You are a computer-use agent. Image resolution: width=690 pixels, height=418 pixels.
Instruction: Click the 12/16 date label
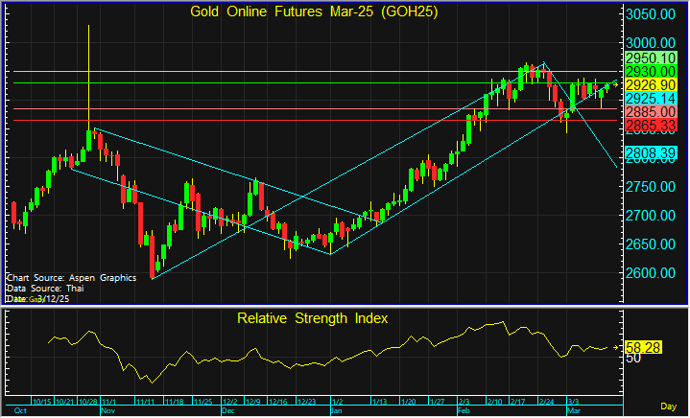(x=278, y=402)
